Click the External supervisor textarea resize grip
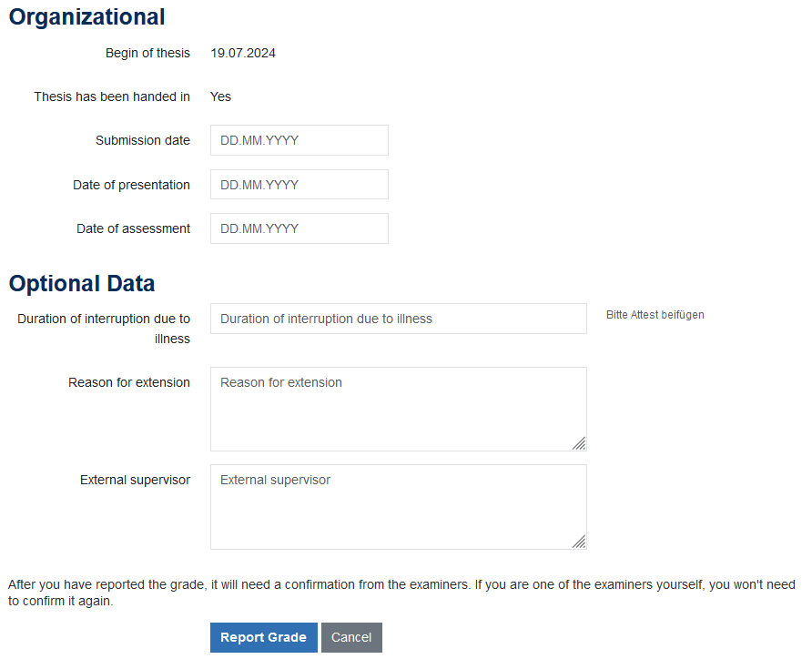The image size is (812, 659). pyautogui.click(x=579, y=542)
